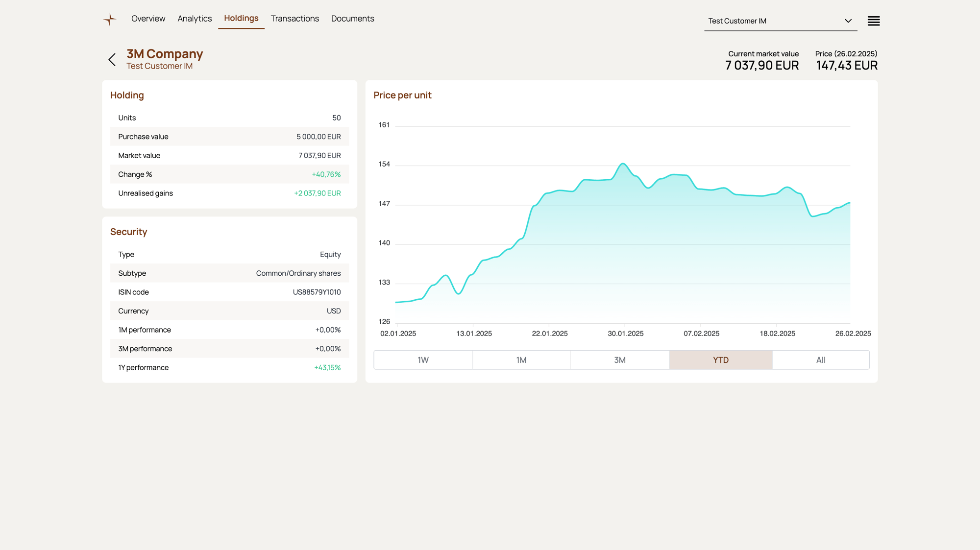Select the 1W chart range
The image size is (980, 550).
coord(423,360)
